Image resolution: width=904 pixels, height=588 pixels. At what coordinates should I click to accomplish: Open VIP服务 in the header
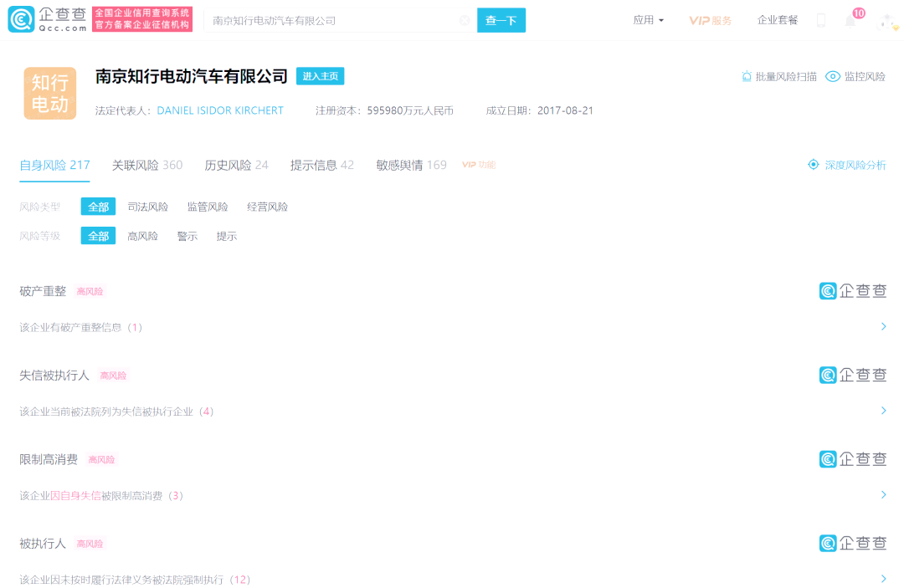[711, 21]
